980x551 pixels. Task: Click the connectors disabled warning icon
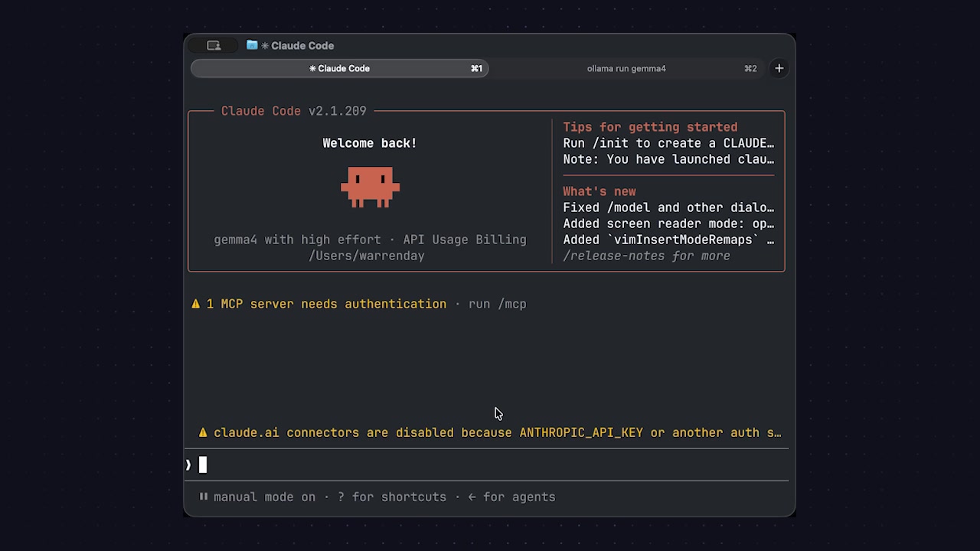coord(203,432)
